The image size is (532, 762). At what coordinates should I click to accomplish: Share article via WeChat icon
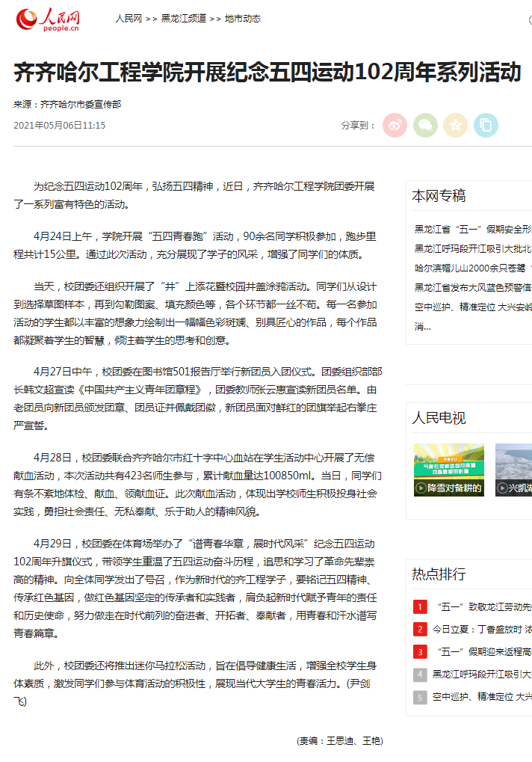[x=425, y=125]
